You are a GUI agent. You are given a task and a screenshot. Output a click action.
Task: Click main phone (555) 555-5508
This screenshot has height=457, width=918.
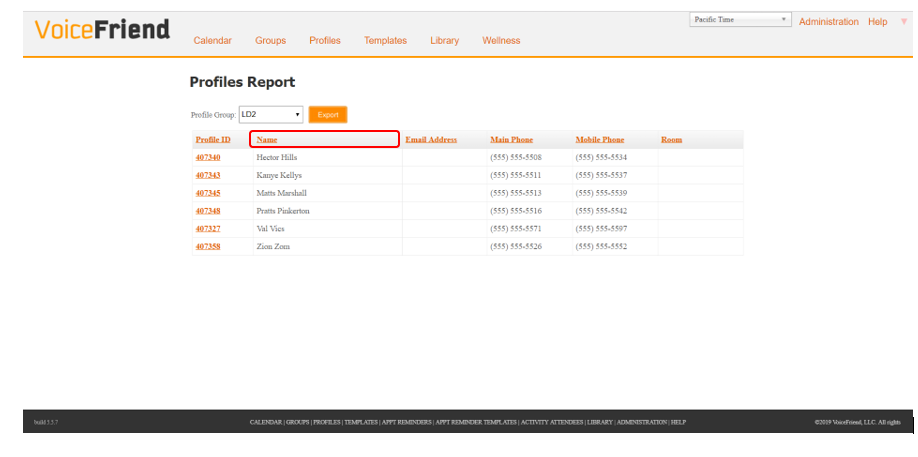coord(516,157)
